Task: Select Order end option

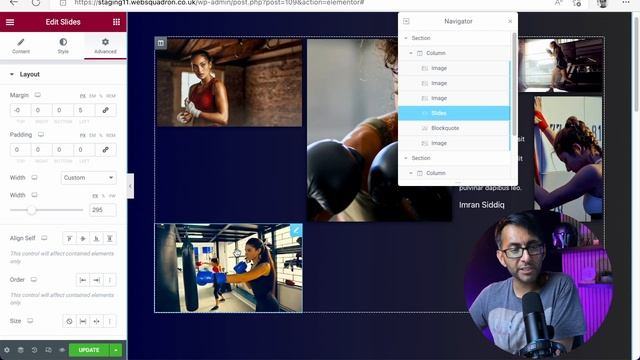Action: (x=96, y=280)
